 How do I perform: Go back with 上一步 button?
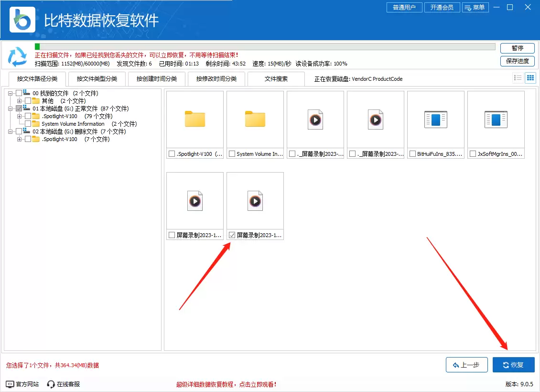coord(466,365)
